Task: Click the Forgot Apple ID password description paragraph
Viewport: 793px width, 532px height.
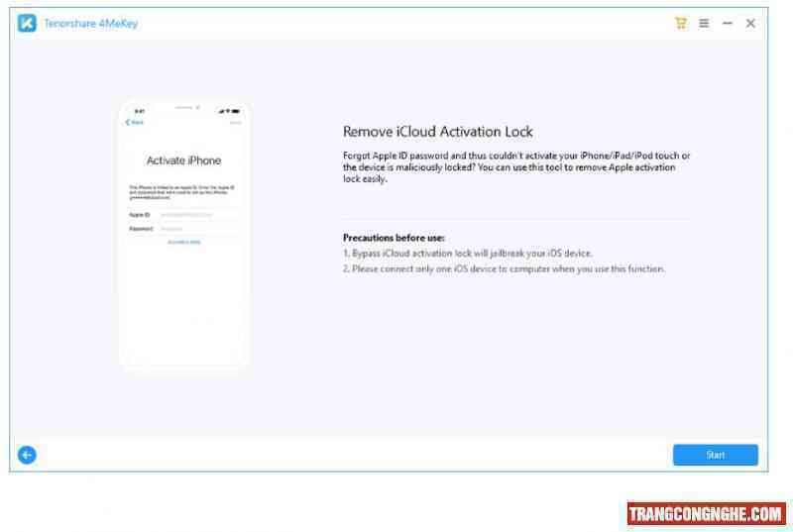Action: click(x=516, y=167)
